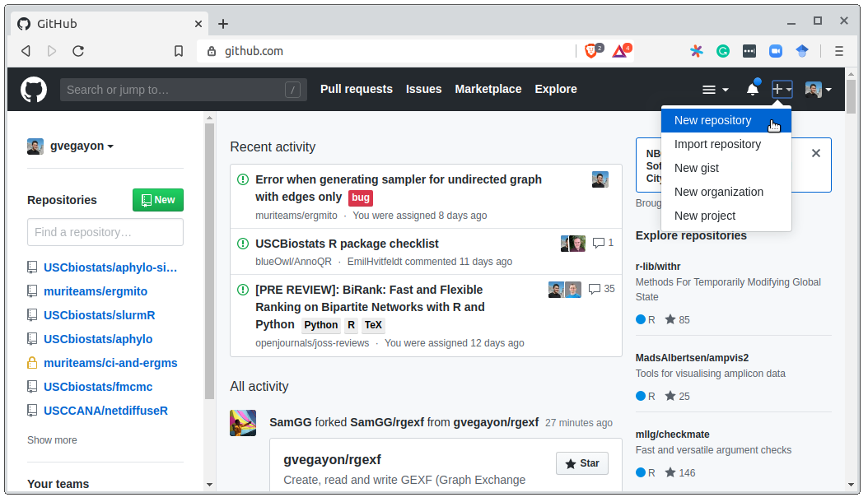Star the gvegayon/rgexf repository
Image resolution: width=868 pixels, height=502 pixels.
pos(581,463)
